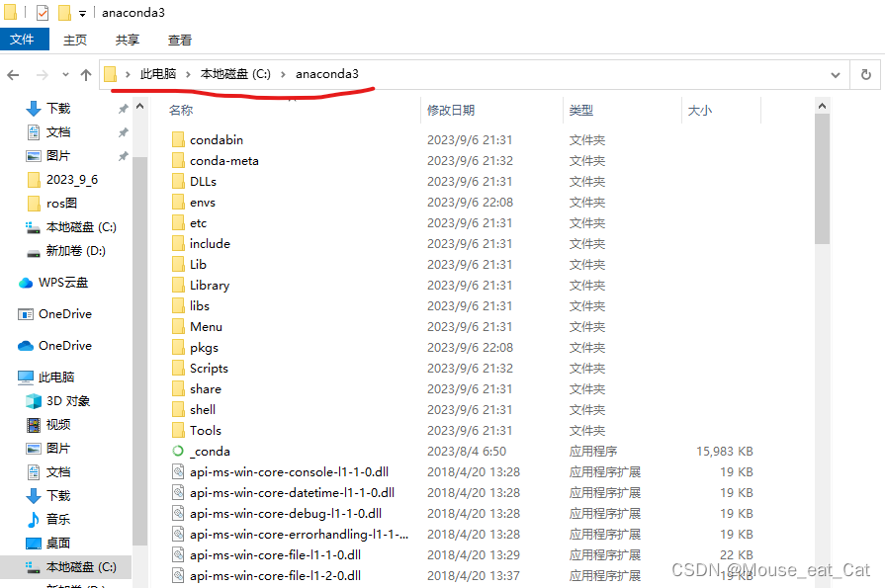Click the new folder icon in Quick Access Toolbar

pos(63,12)
